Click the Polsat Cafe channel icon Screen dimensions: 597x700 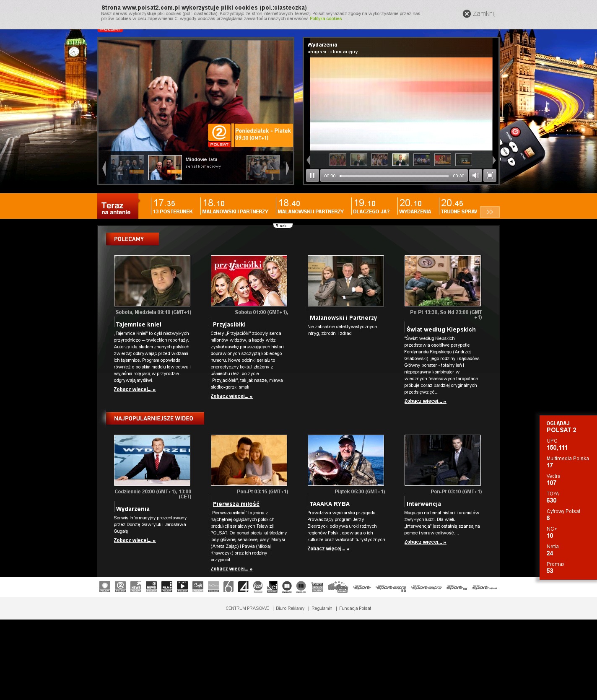coord(198,587)
